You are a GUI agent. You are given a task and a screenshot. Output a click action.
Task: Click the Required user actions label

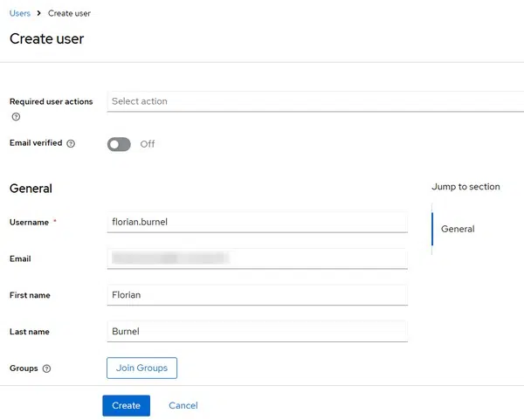click(x=51, y=101)
